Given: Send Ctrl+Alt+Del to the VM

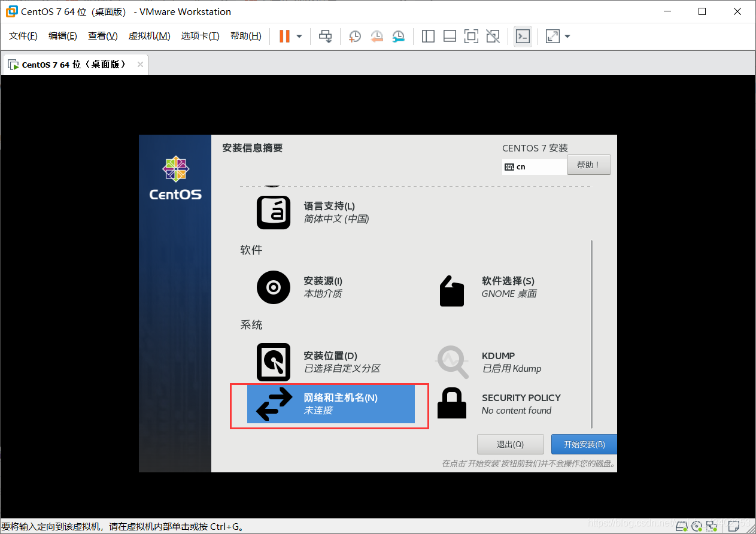Looking at the screenshot, I should tap(325, 37).
